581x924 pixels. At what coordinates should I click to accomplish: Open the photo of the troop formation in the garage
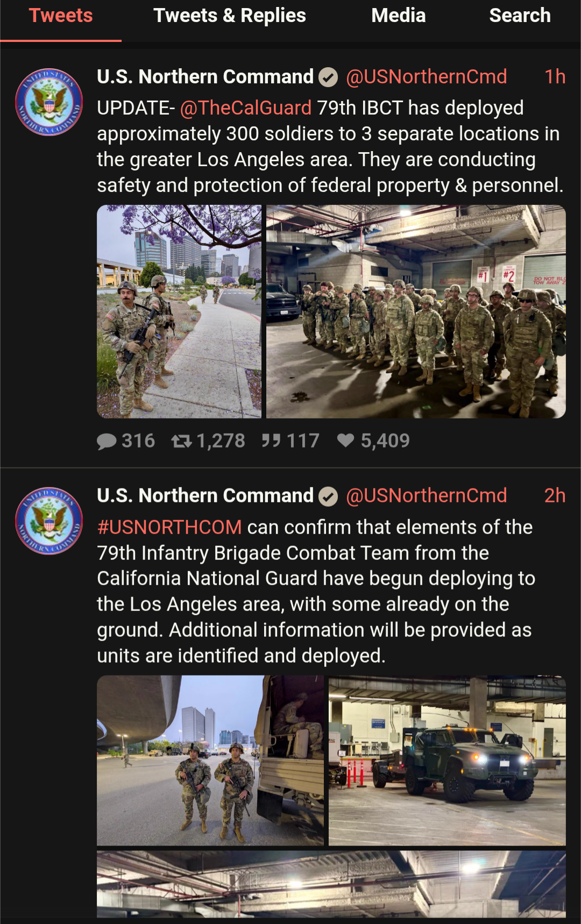click(x=416, y=311)
